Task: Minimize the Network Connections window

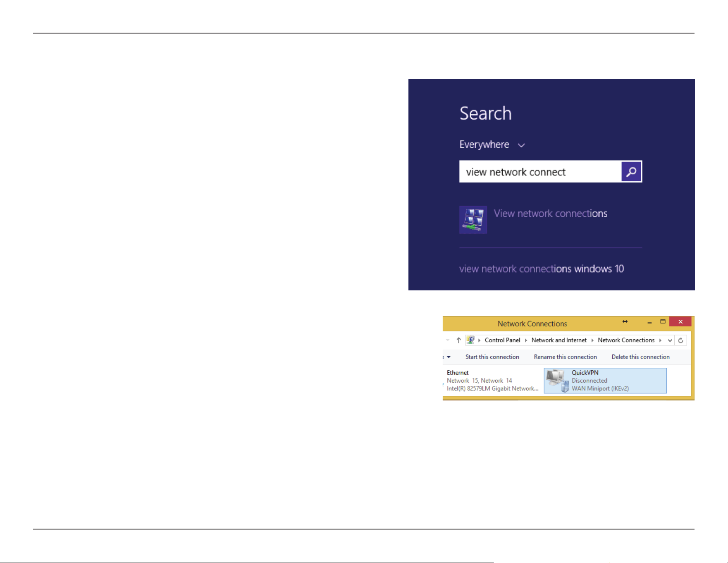Action: 649,322
